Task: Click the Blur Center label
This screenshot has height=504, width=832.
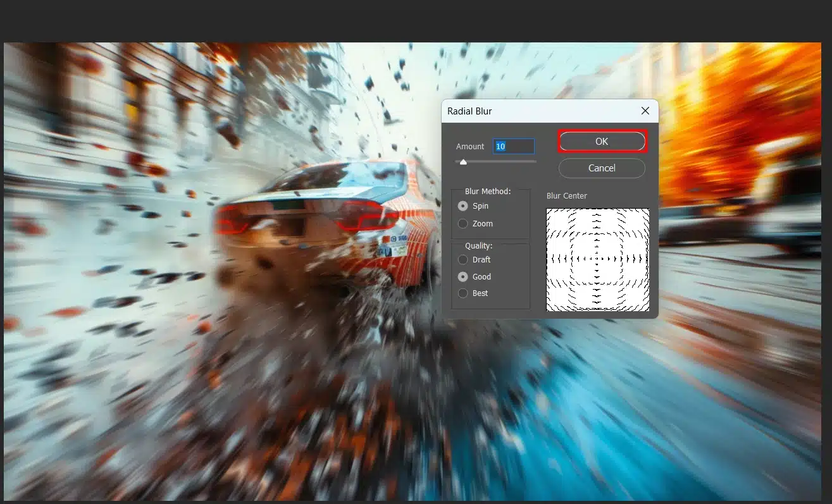Action: pos(567,196)
